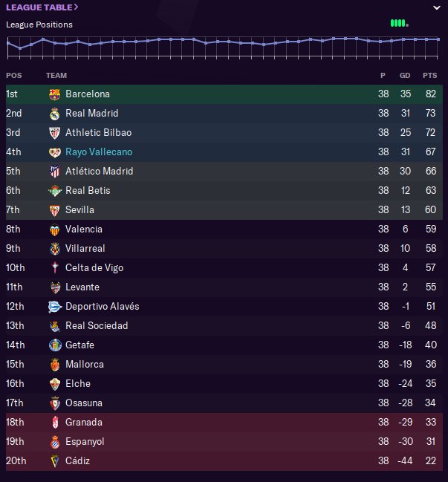Screen dimensions: 448x482
Task: Sort by the TEAM column header
Action: point(56,75)
